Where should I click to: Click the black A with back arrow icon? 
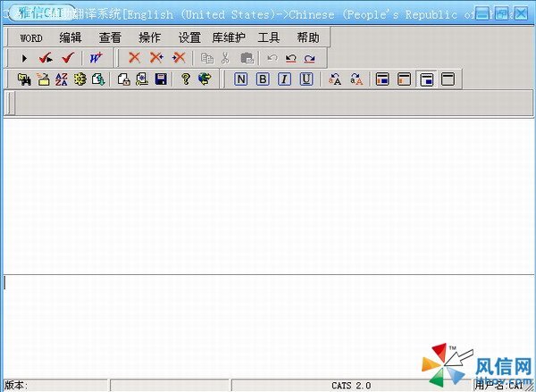coord(335,79)
